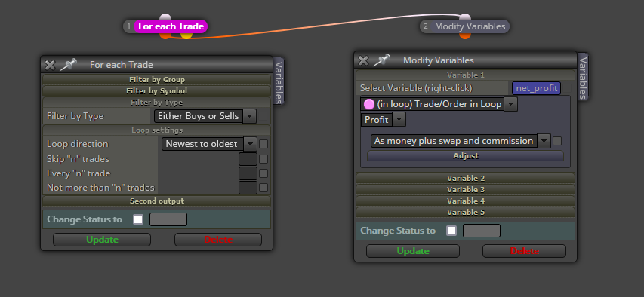
Task: Collapse the Filter by Type section header
Action: point(157,103)
